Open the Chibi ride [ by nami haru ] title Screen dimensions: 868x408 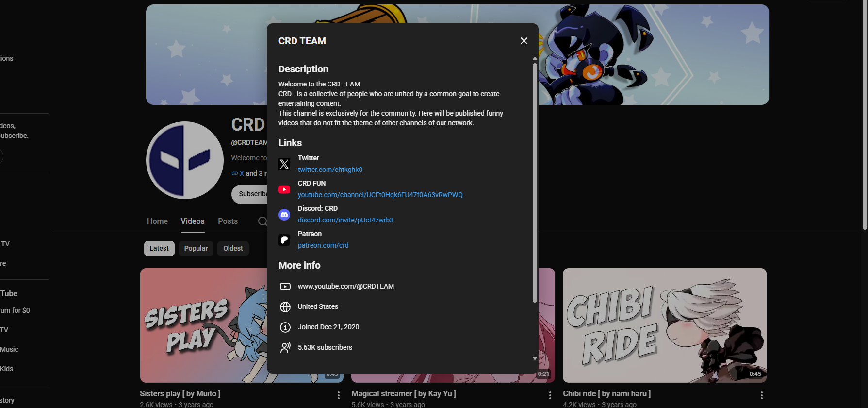click(x=607, y=394)
